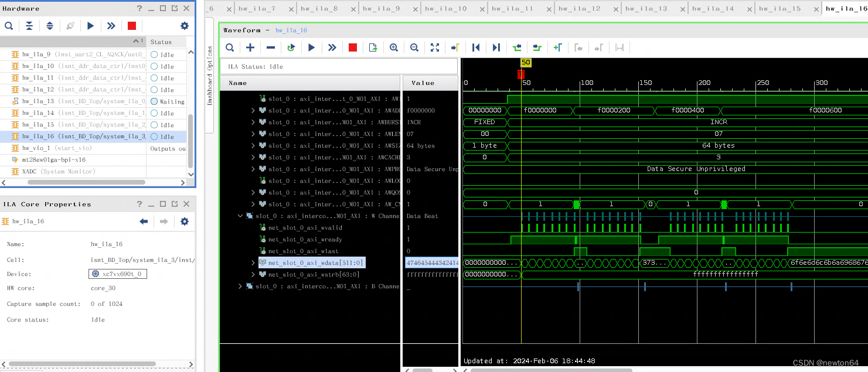Run trigger for hw_ila_16
Viewport: 868px width, 372px height.
point(311,47)
